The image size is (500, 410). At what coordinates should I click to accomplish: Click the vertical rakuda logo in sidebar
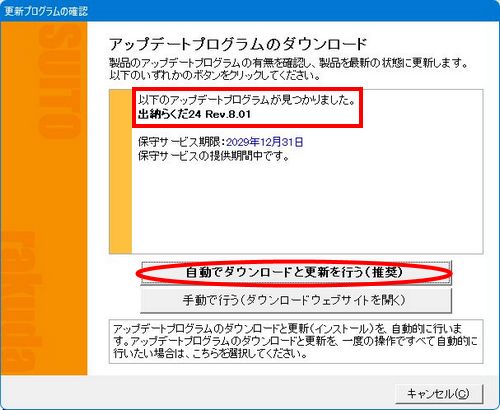(23, 302)
